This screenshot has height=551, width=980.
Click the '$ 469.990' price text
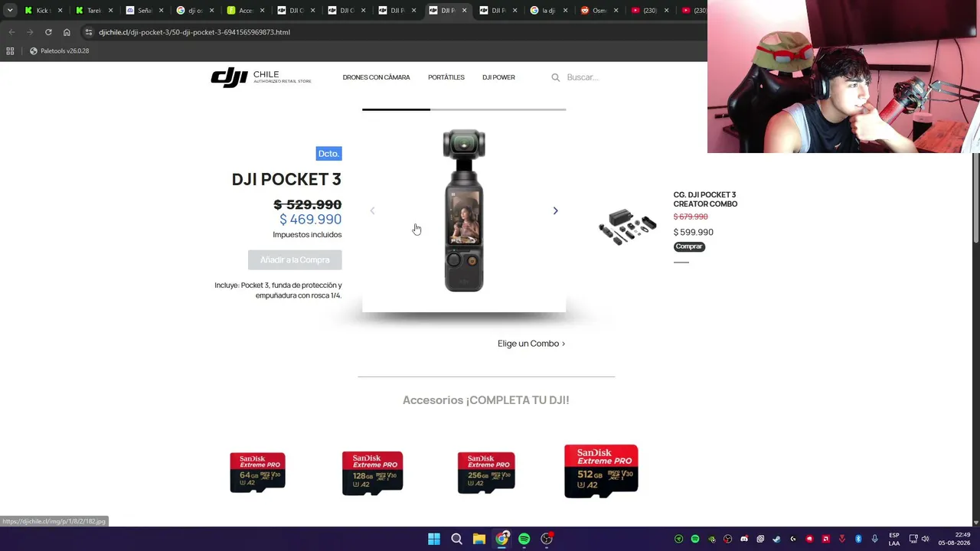[x=310, y=220]
